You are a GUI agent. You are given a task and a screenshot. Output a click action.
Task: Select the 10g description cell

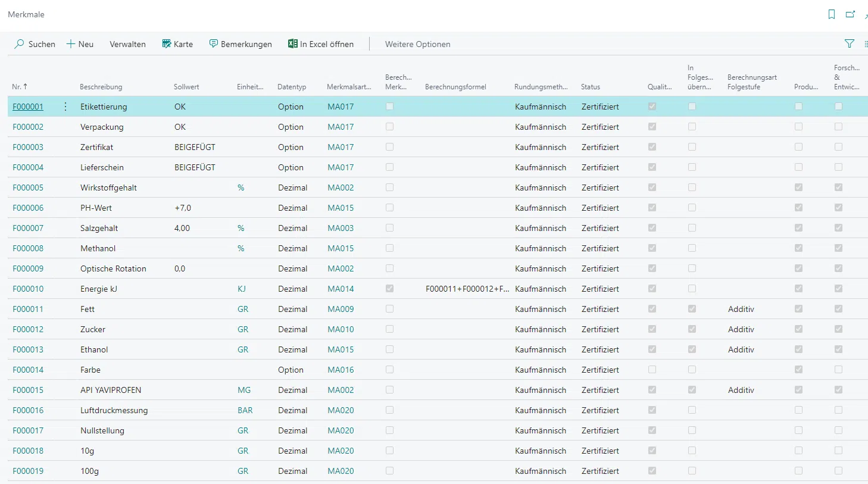pyautogui.click(x=88, y=451)
